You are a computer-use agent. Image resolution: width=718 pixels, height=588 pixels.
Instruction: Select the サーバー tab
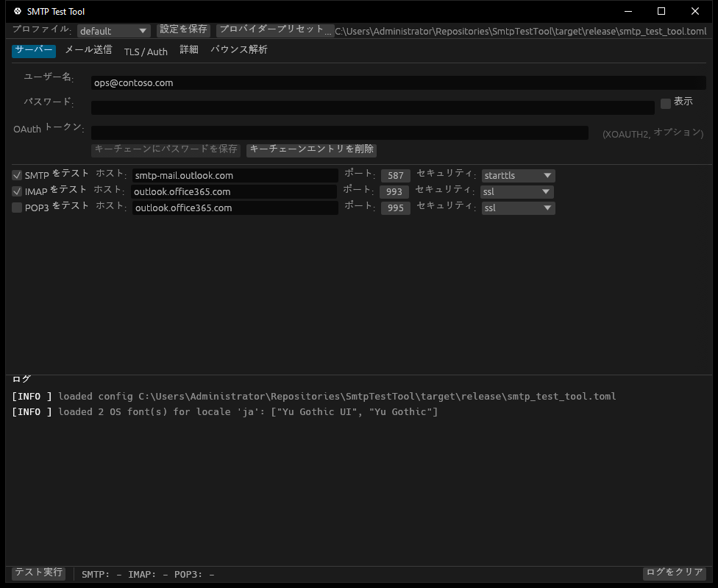point(34,50)
